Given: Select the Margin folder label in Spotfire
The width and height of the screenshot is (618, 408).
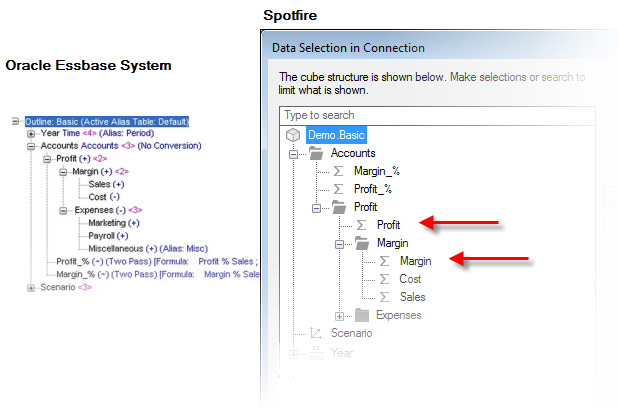Looking at the screenshot, I should (x=393, y=243).
